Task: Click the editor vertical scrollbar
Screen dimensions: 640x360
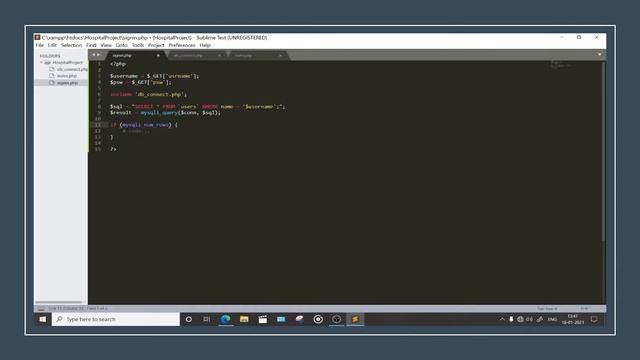Action: [603, 151]
